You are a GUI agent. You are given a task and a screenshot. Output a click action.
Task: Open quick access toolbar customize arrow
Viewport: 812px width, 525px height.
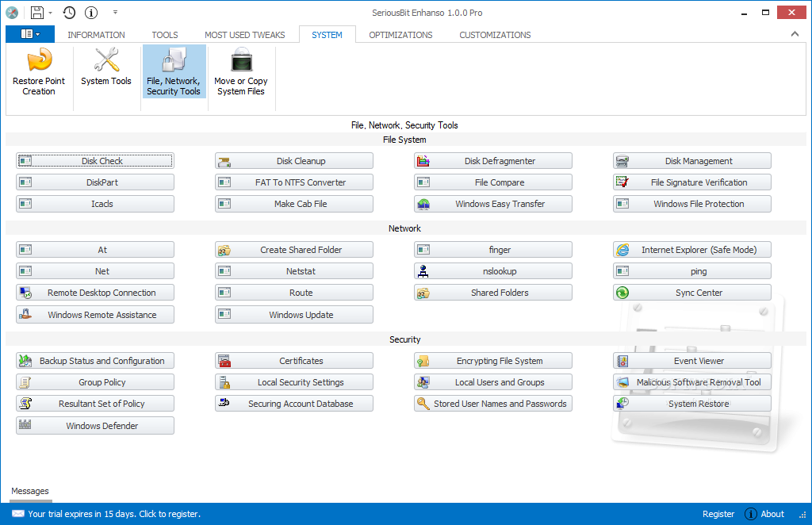(115, 12)
